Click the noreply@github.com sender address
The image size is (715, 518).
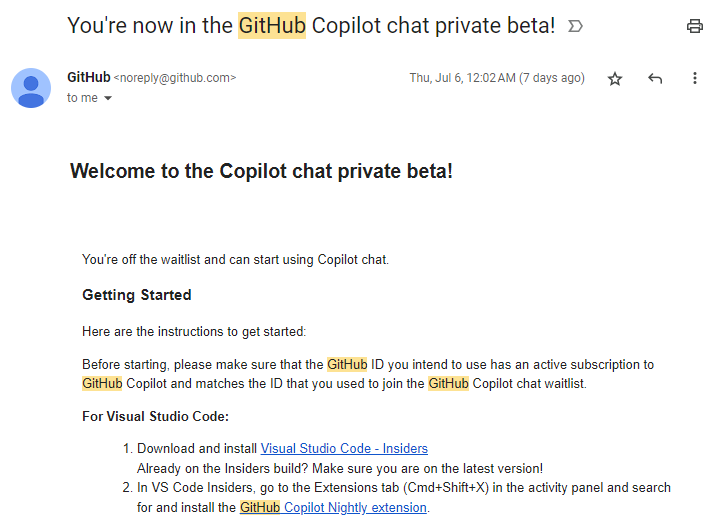[x=175, y=78]
